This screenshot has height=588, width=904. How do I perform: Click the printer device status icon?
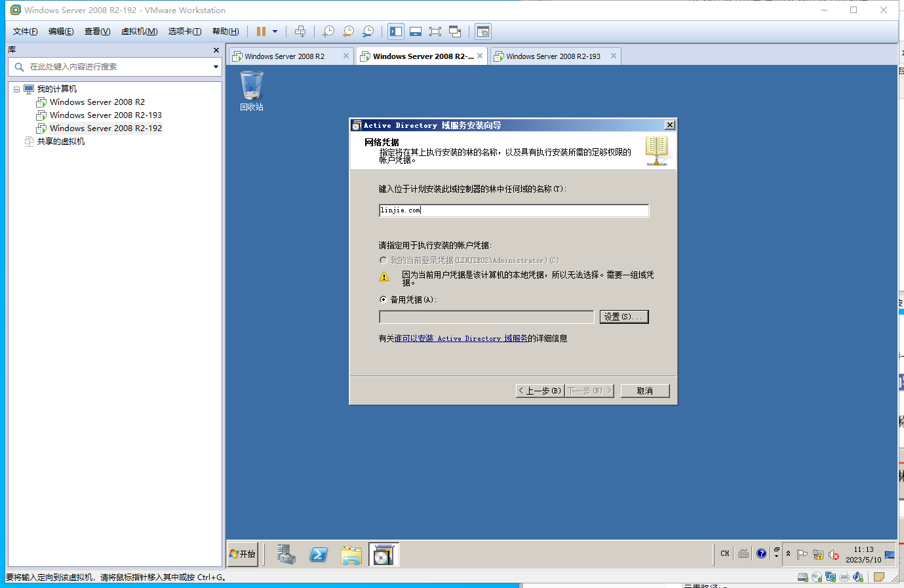click(x=844, y=578)
